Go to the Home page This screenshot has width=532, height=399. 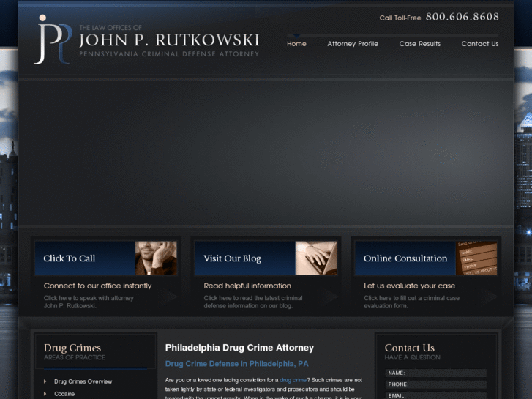(x=296, y=44)
